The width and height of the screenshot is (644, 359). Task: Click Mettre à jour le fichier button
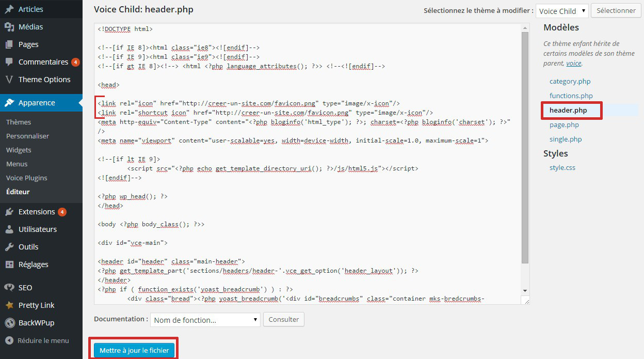[x=134, y=350]
